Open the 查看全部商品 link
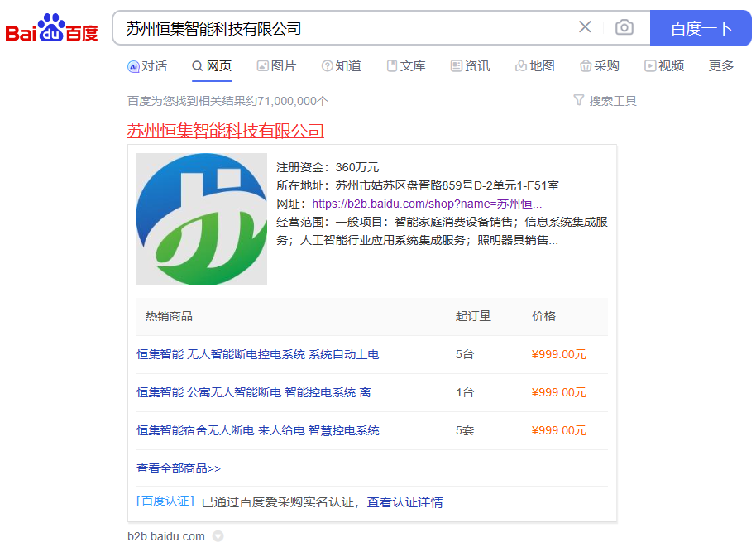Viewport: 756px width, 547px height. pyautogui.click(x=179, y=468)
